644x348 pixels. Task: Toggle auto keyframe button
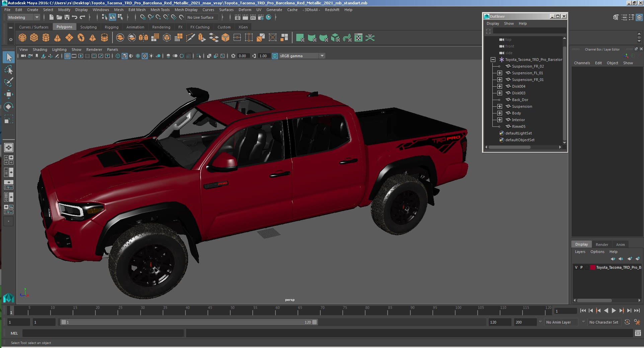tap(627, 322)
